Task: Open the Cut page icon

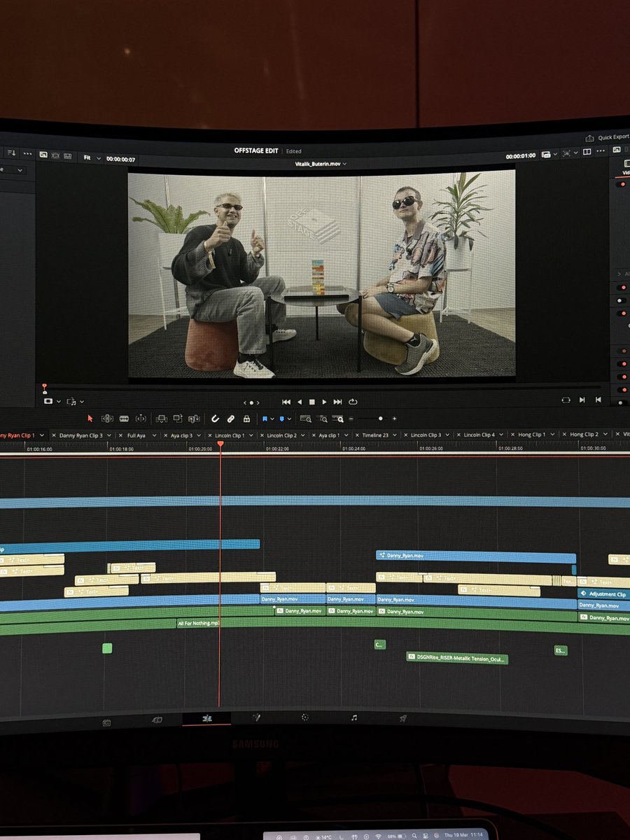Action: pos(157,720)
